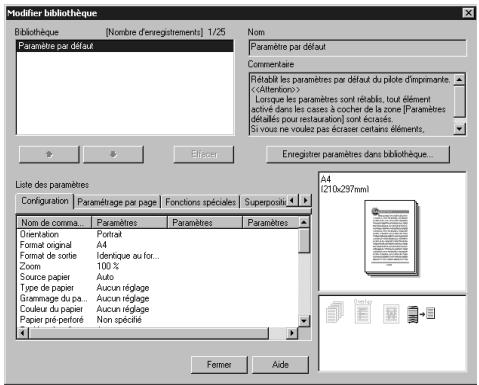Open the Superposition tab
The width and height of the screenshot is (479, 385).
264,202
